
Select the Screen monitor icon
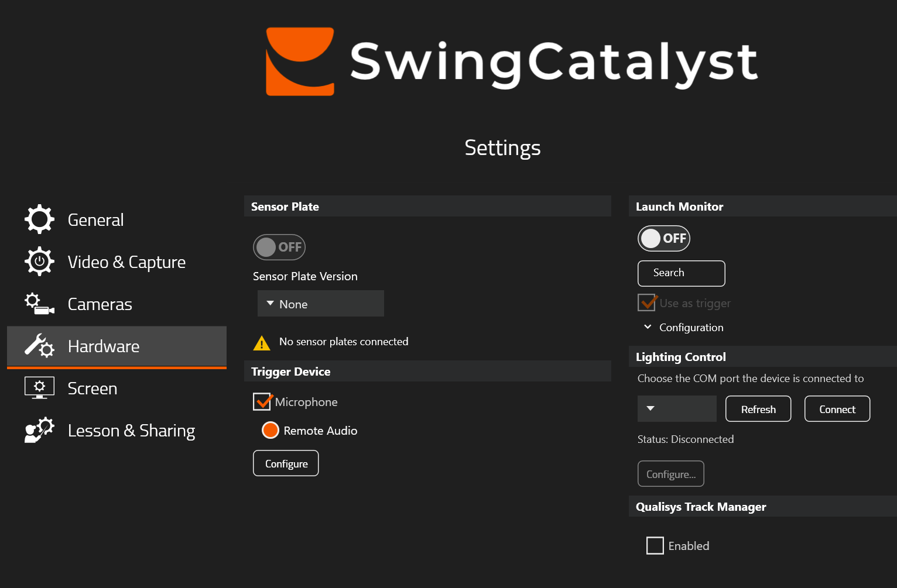[39, 388]
